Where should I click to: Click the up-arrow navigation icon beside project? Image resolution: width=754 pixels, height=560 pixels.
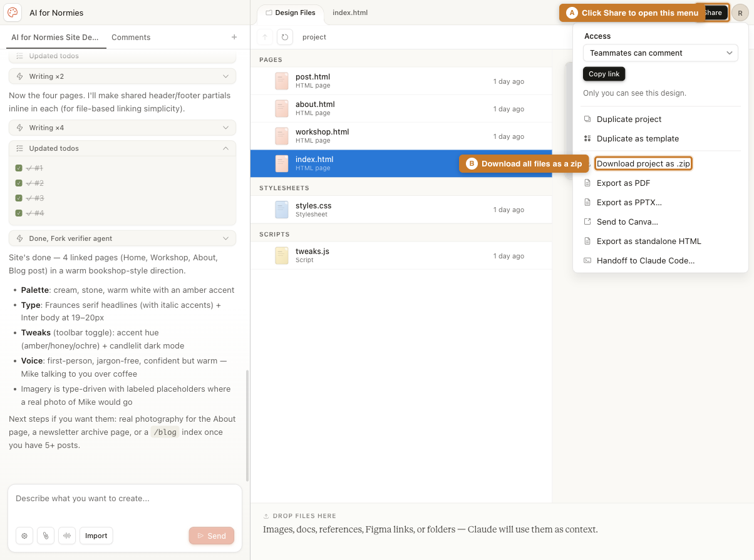(x=264, y=36)
